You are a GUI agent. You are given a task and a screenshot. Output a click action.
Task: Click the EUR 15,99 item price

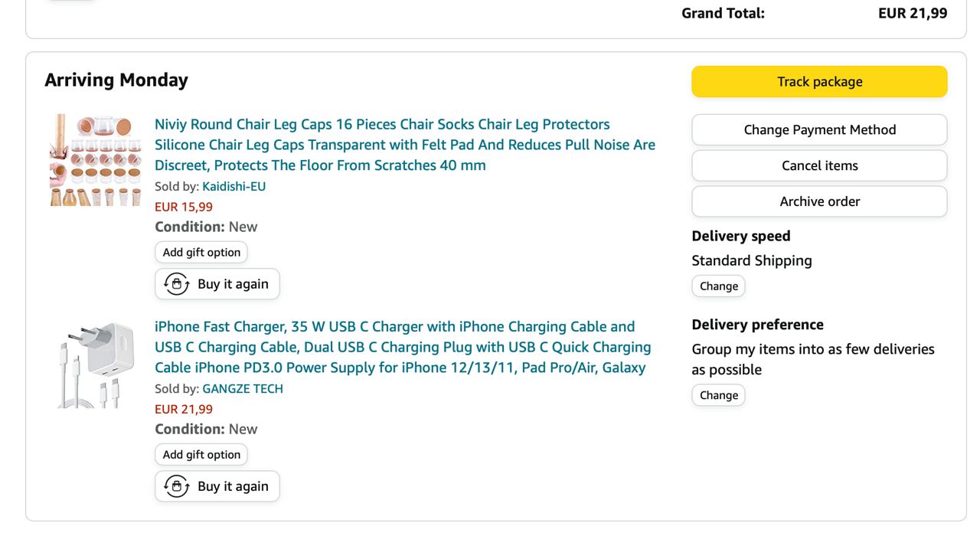(184, 207)
